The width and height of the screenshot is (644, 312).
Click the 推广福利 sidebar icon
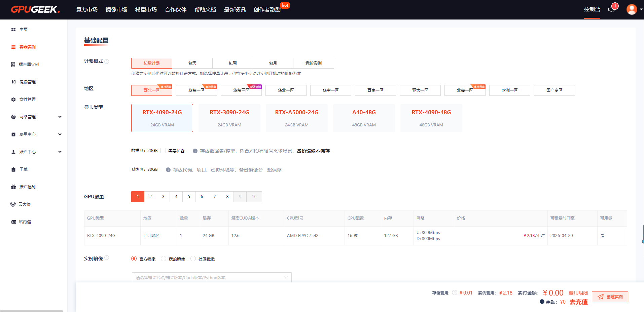(27, 187)
